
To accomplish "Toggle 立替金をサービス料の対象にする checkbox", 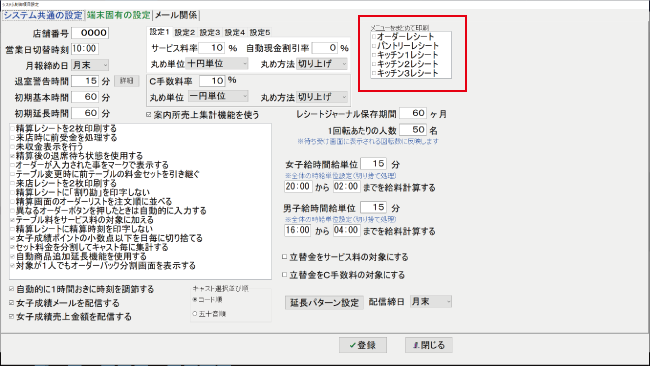I will [x=285, y=257].
